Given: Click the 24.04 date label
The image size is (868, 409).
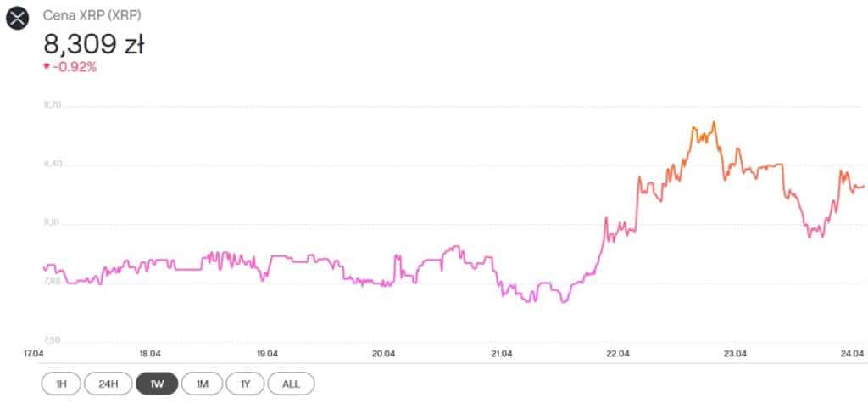Looking at the screenshot, I should tap(852, 354).
